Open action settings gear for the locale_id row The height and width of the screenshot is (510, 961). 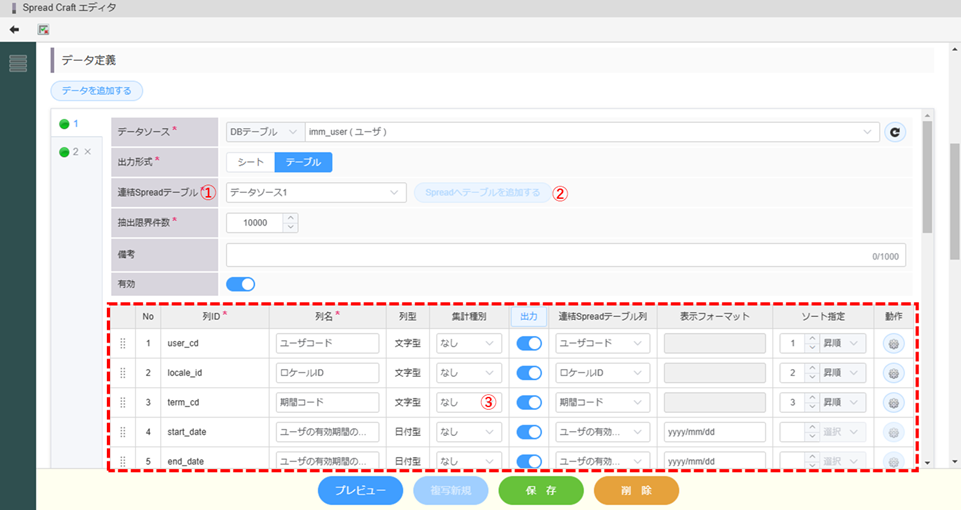[893, 373]
